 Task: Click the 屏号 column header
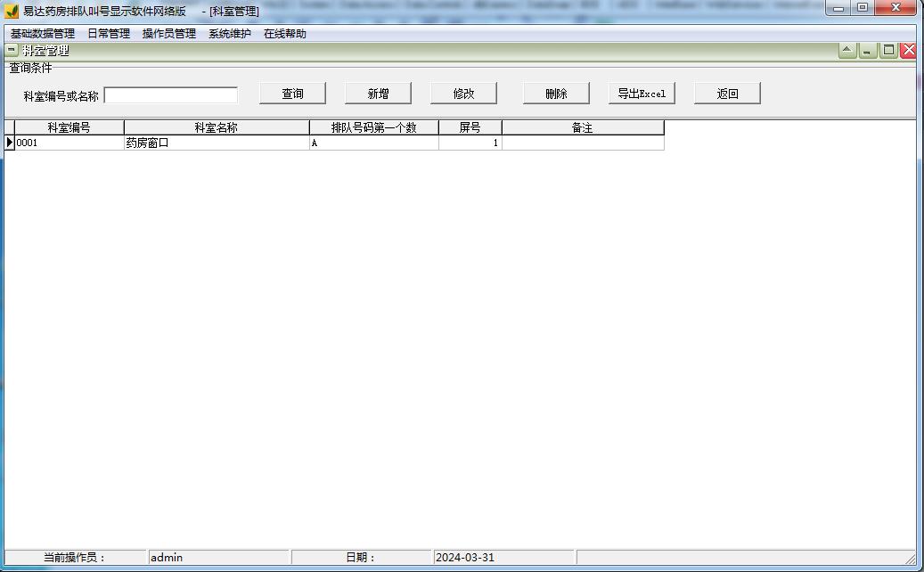(x=470, y=127)
